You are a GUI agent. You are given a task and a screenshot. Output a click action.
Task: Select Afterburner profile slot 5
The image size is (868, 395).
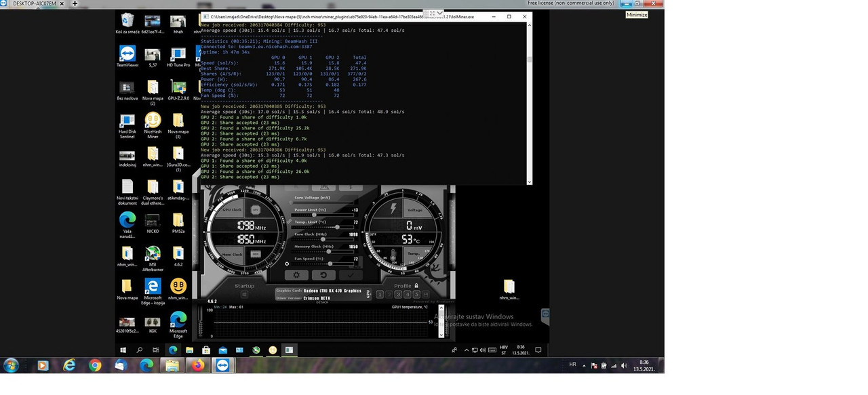tap(416, 294)
